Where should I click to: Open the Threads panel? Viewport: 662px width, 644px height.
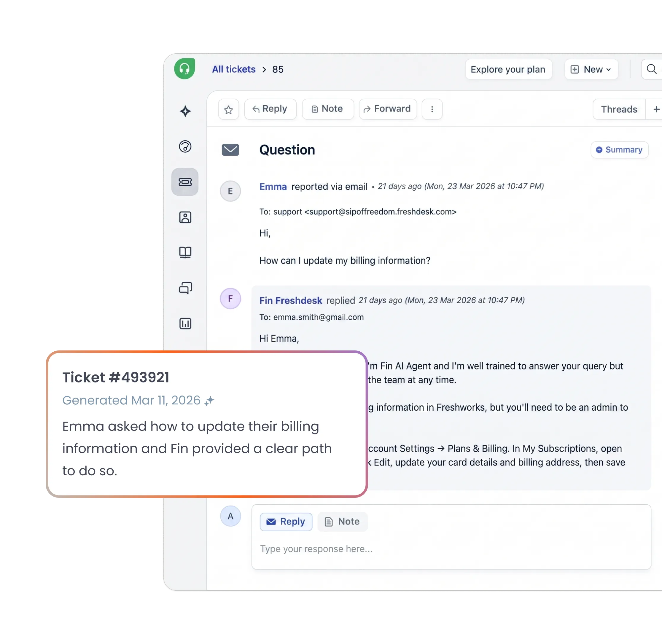[x=619, y=109]
